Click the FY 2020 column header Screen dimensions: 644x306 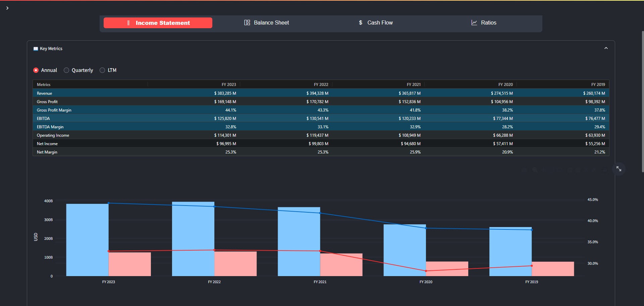(505, 85)
